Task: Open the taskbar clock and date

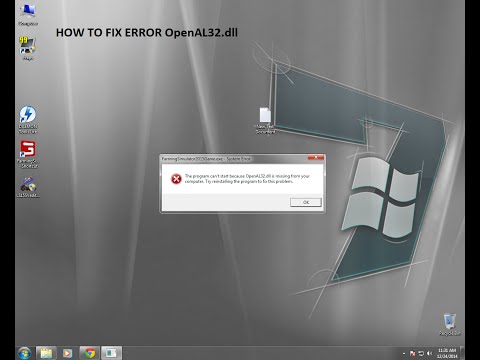Action: coord(447,353)
